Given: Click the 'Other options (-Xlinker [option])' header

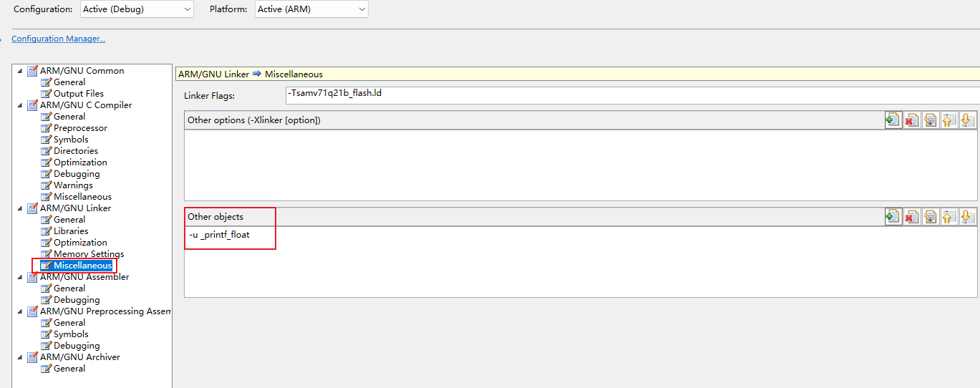Looking at the screenshot, I should coord(254,120).
